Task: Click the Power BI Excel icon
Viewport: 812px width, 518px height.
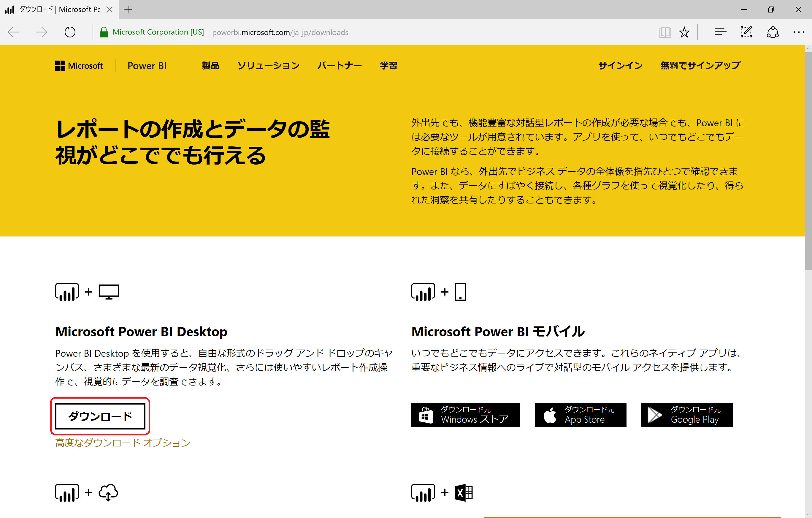Action: 464,493
